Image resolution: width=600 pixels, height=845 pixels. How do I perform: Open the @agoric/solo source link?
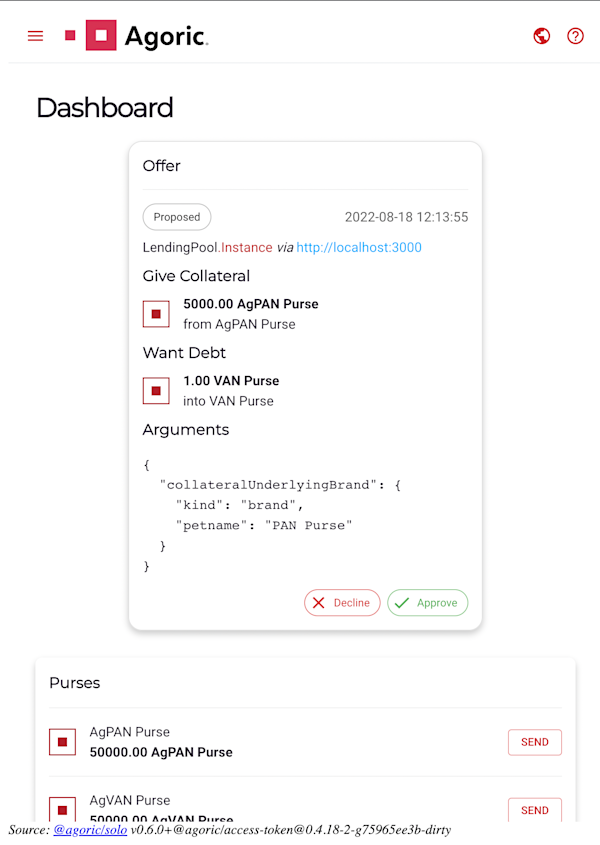(90, 830)
